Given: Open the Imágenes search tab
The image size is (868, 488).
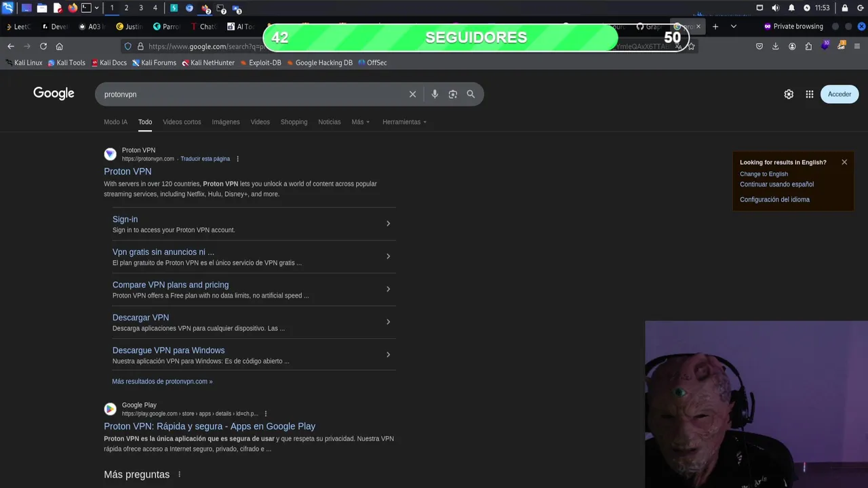Looking at the screenshot, I should (226, 122).
